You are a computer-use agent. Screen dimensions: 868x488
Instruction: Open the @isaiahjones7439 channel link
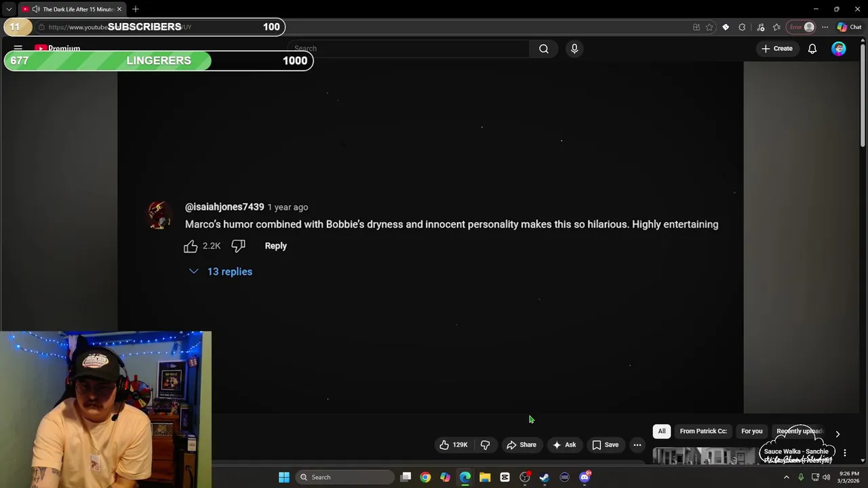click(x=224, y=207)
